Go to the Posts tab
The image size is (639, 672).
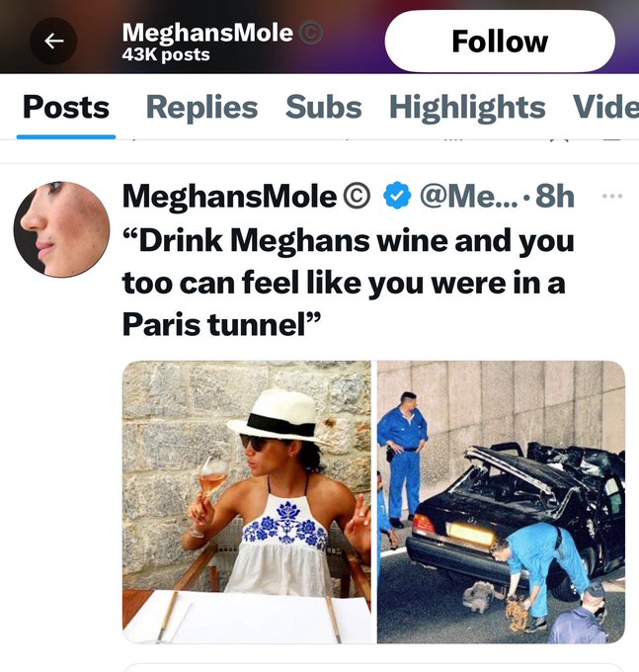66,107
